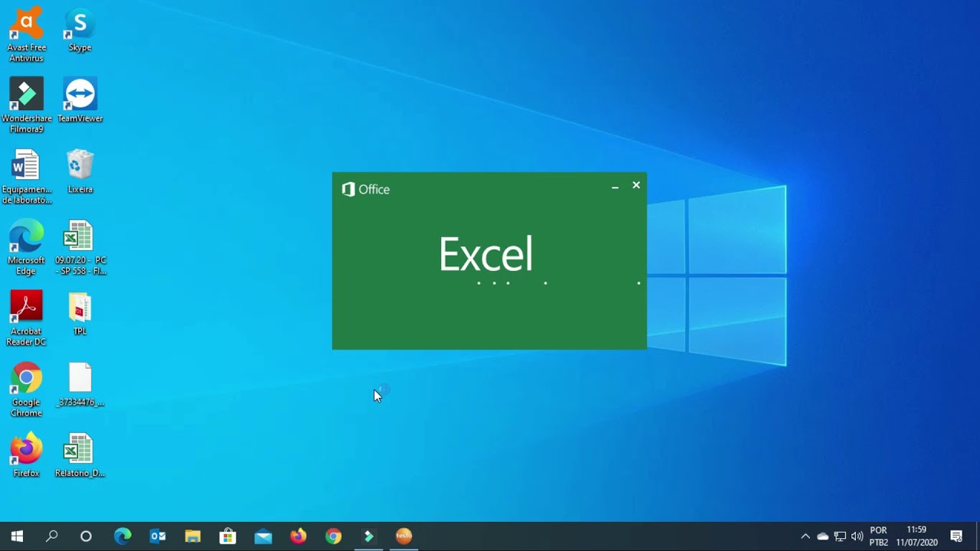Screen dimensions: 980x551
Task: Select the 09.07.20 - PC SP 558 Excel file
Action: [x=80, y=248]
